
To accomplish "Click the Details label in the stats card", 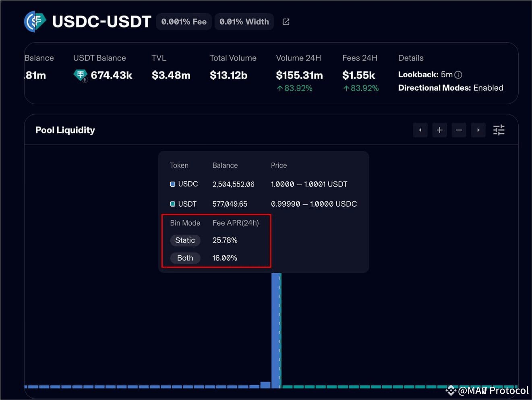I will point(411,58).
